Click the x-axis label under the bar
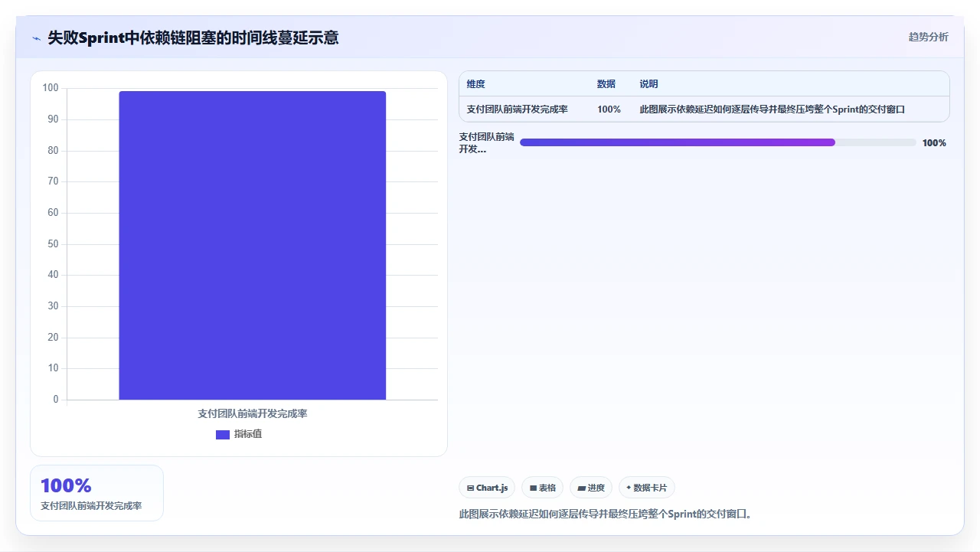The width and height of the screenshot is (980, 552). tap(253, 413)
